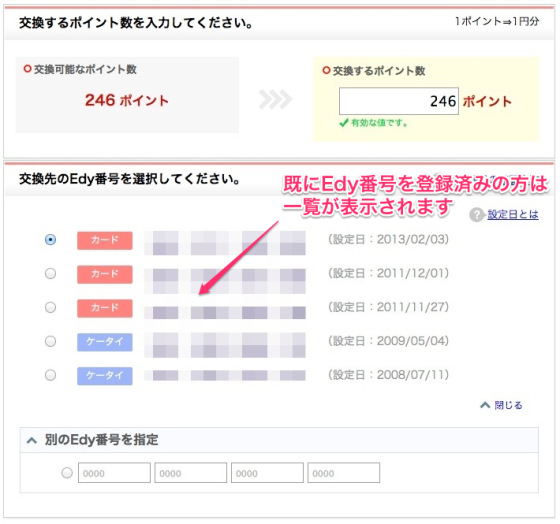Select the 別のEdy番号 radio button
560x524 pixels.
[67, 473]
